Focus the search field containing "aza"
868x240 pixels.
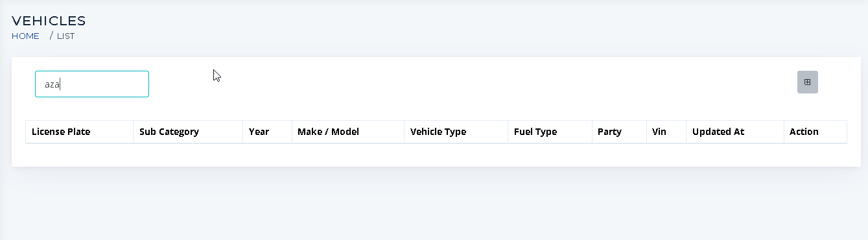tap(92, 84)
